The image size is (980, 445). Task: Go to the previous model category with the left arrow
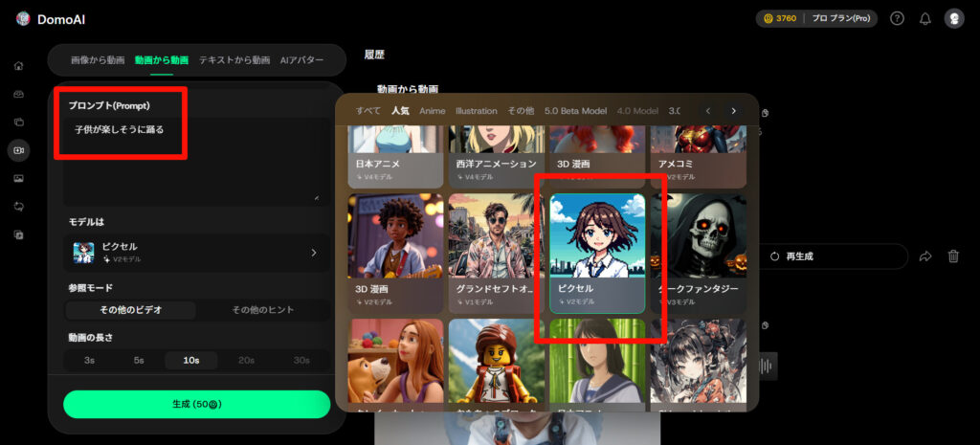[708, 111]
